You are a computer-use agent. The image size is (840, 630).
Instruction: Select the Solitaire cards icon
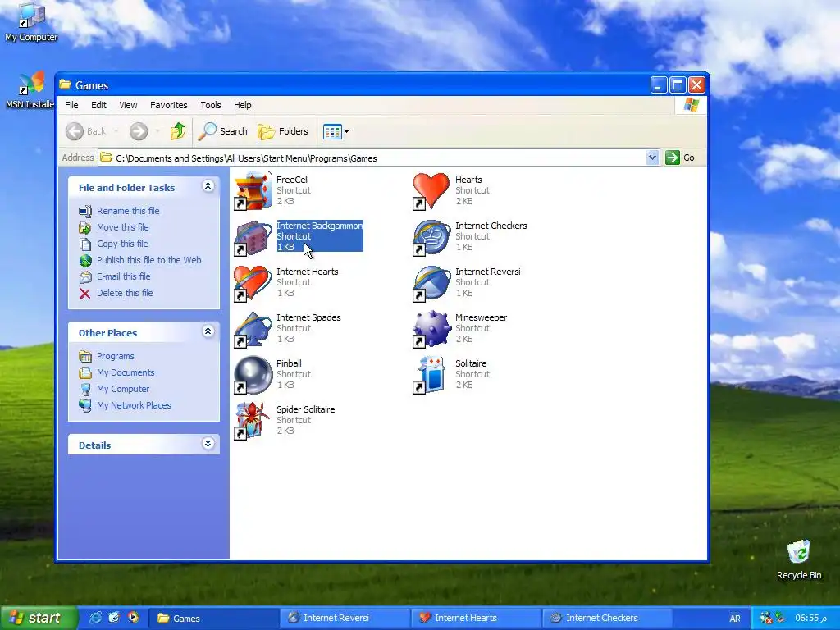coord(431,375)
